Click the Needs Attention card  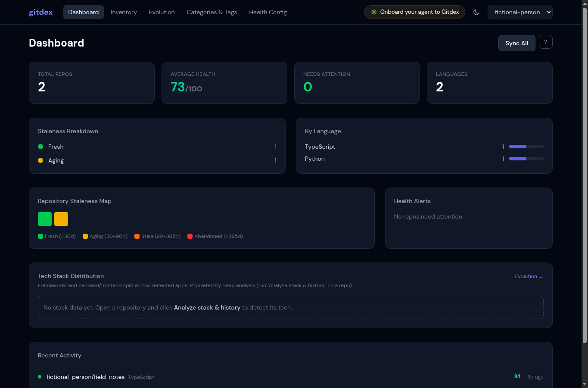(357, 83)
